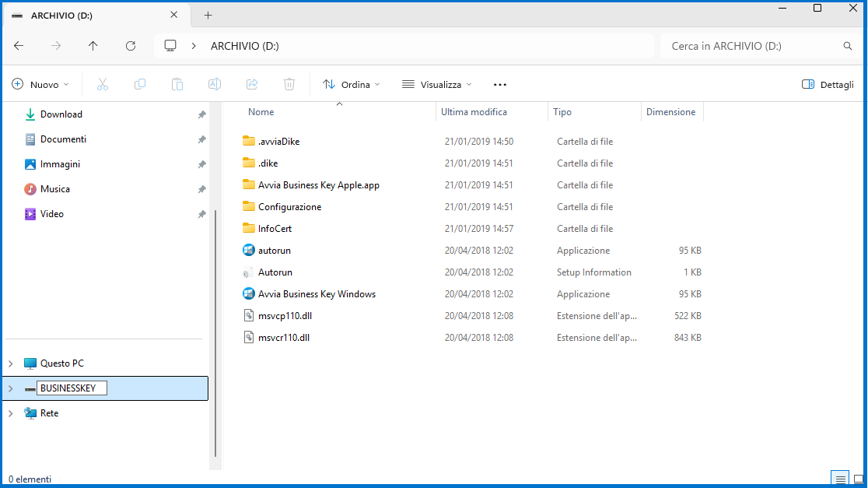Screen dimensions: 868x488
Task: Select Avvia Business Key Apple.app folder
Action: point(318,185)
